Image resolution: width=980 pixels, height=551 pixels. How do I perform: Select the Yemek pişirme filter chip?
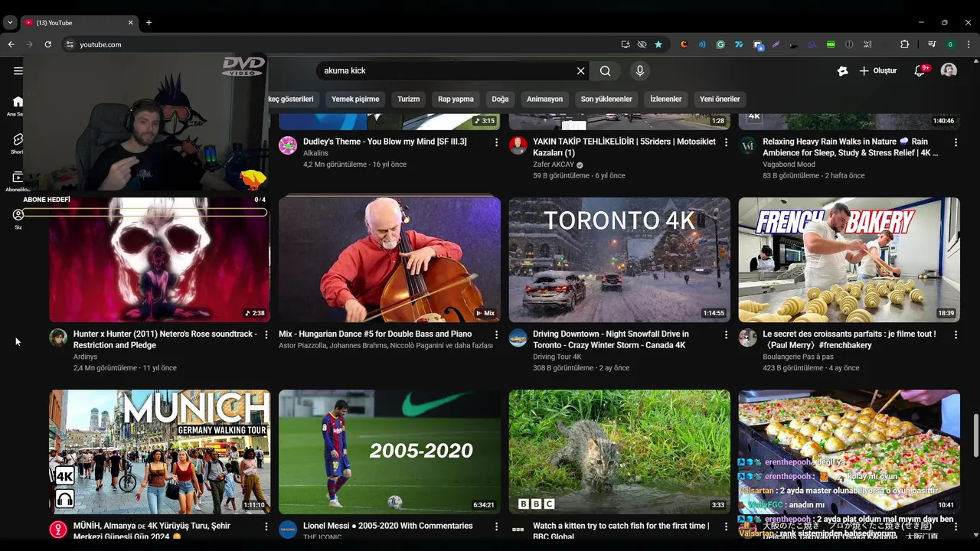pos(355,99)
